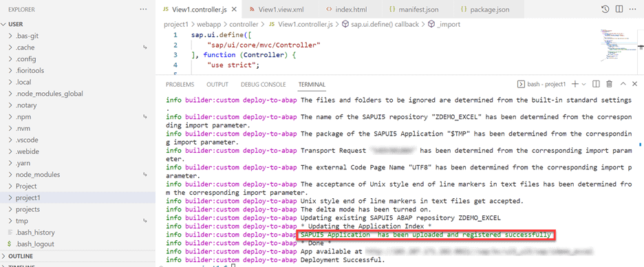
Task: Split the terminal panel
Action: (x=596, y=84)
